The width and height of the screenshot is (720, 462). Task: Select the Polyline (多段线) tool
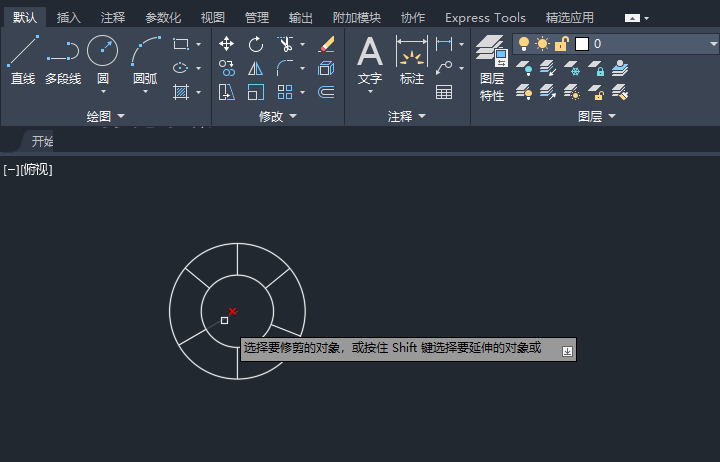tap(63, 59)
